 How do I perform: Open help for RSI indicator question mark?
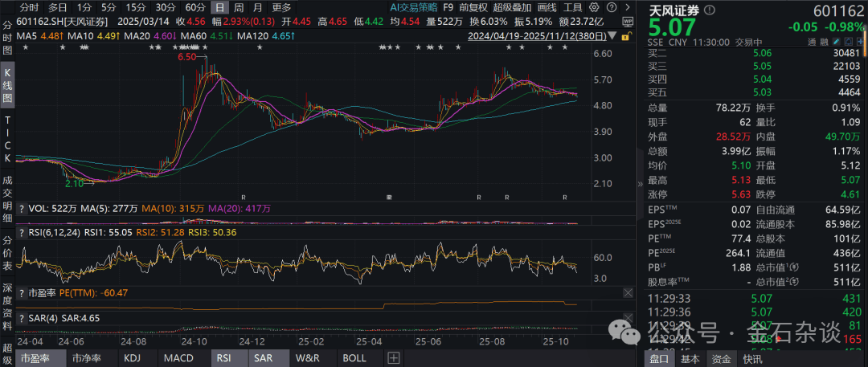click(x=23, y=232)
